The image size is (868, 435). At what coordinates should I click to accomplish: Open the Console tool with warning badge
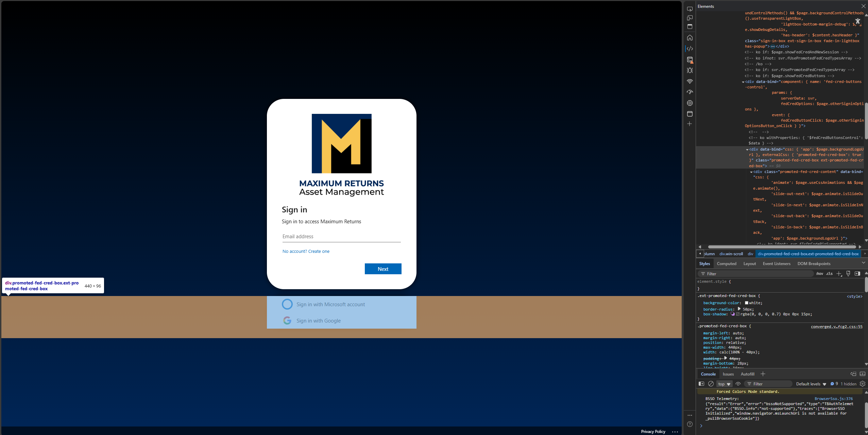click(690, 60)
